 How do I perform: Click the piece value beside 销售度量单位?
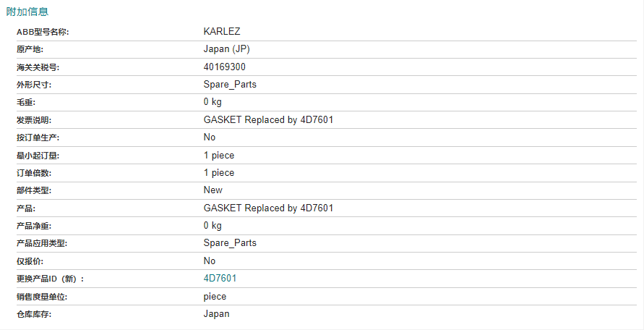pyautogui.click(x=215, y=297)
